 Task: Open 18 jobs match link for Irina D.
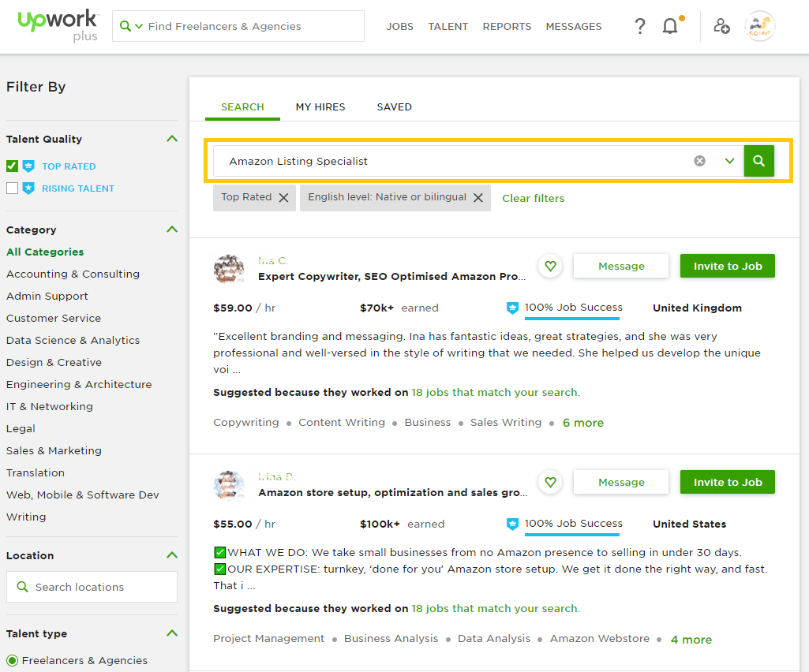[x=496, y=609]
